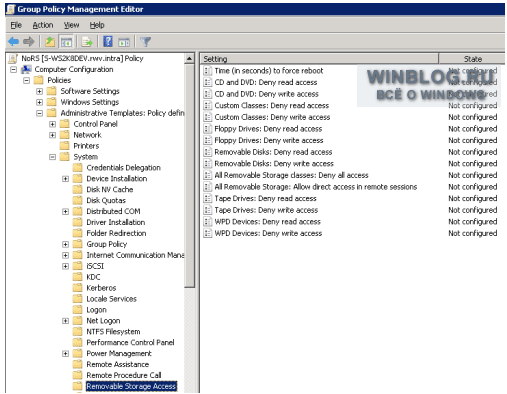Select 'All Removable Storage classes: Deny all access'
507x394 pixels.
click(291, 175)
